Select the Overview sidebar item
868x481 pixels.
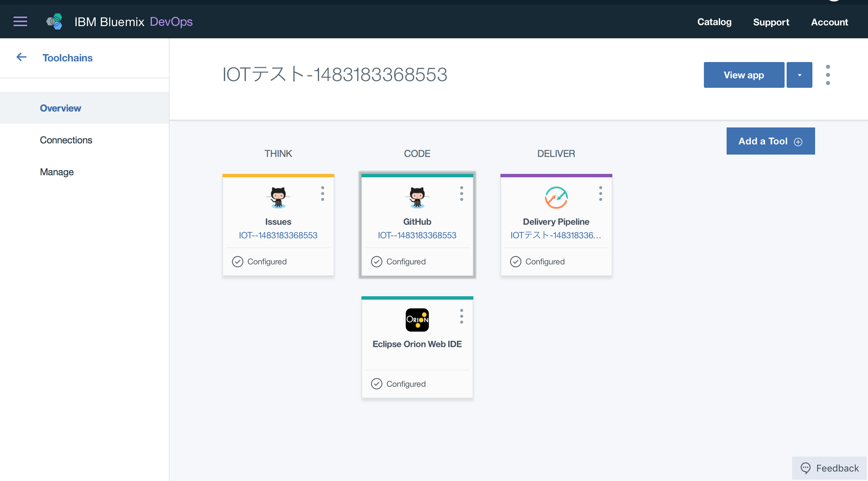pos(84,108)
